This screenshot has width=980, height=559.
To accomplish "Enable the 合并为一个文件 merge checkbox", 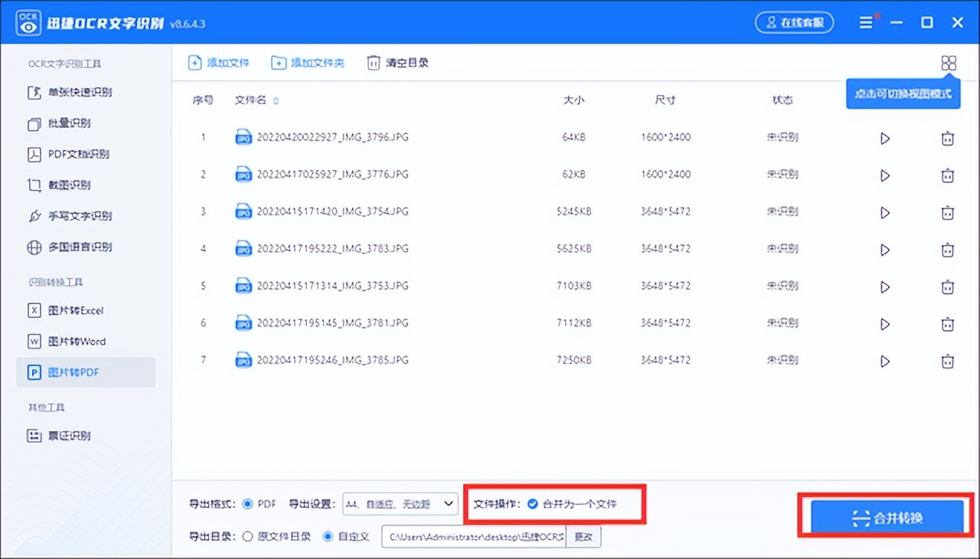I will pyautogui.click(x=534, y=504).
